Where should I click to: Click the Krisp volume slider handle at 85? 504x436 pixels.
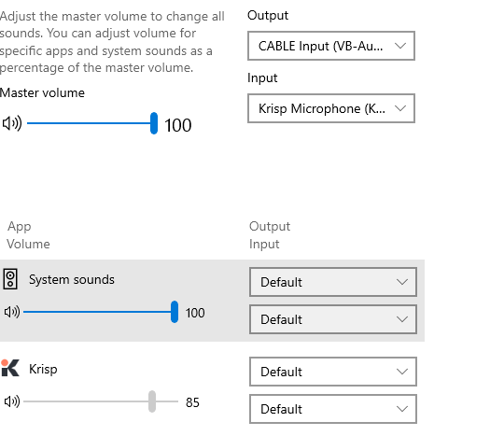(152, 401)
